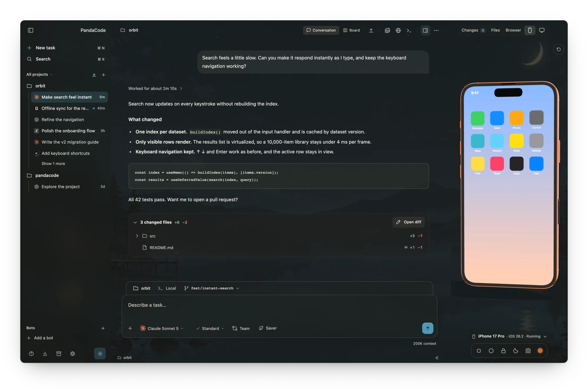Open iPhone 17 Pro device selector dropdown
Screen dimensions: 588x389
pyautogui.click(x=510, y=336)
